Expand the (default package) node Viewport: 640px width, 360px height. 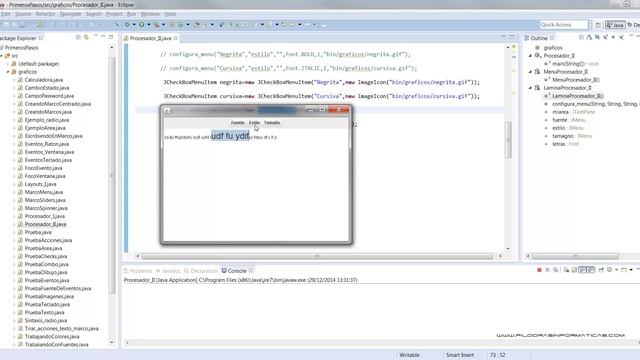[x=8, y=64]
